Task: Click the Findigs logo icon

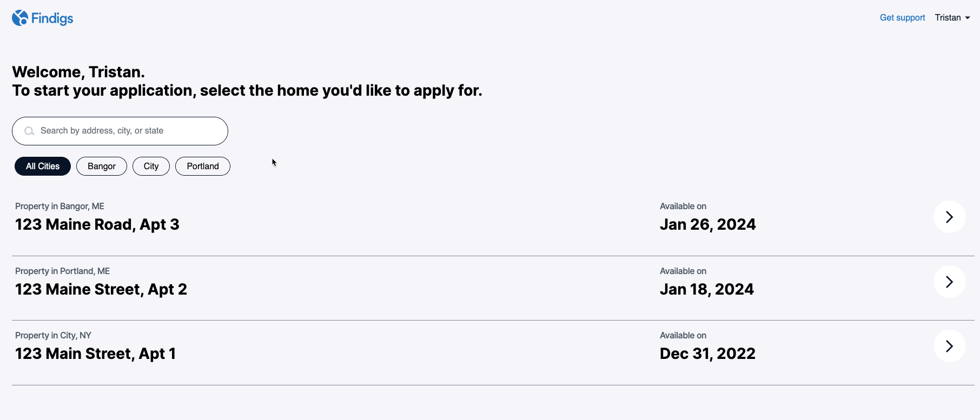Action: [20, 18]
